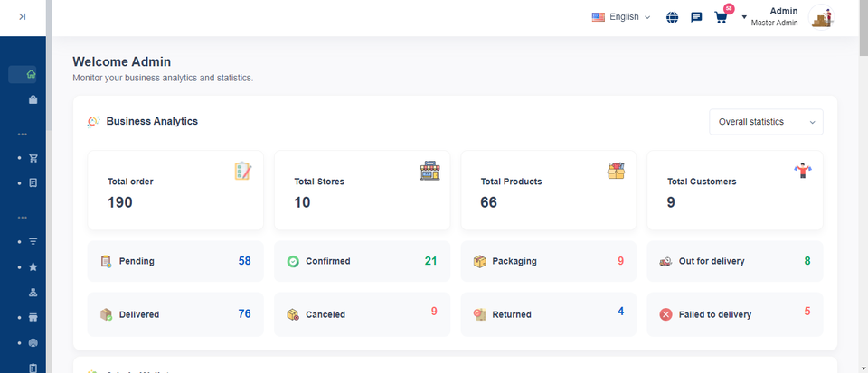Open the Total Customers card
Image resolution: width=868 pixels, height=373 pixels.
735,190
